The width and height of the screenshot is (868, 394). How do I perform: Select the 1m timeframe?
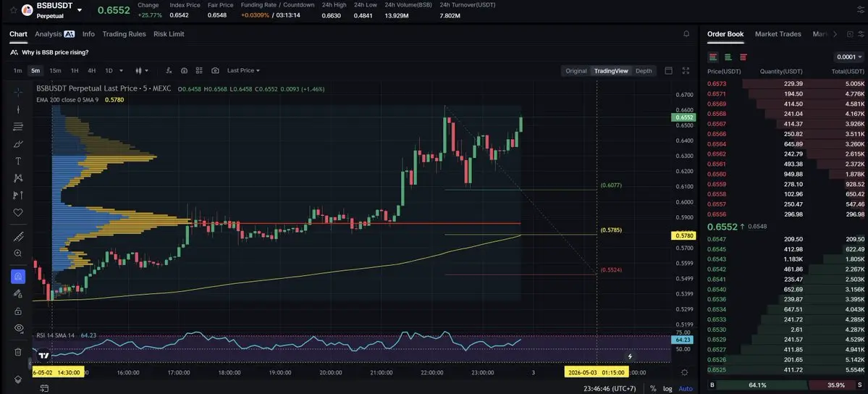17,70
